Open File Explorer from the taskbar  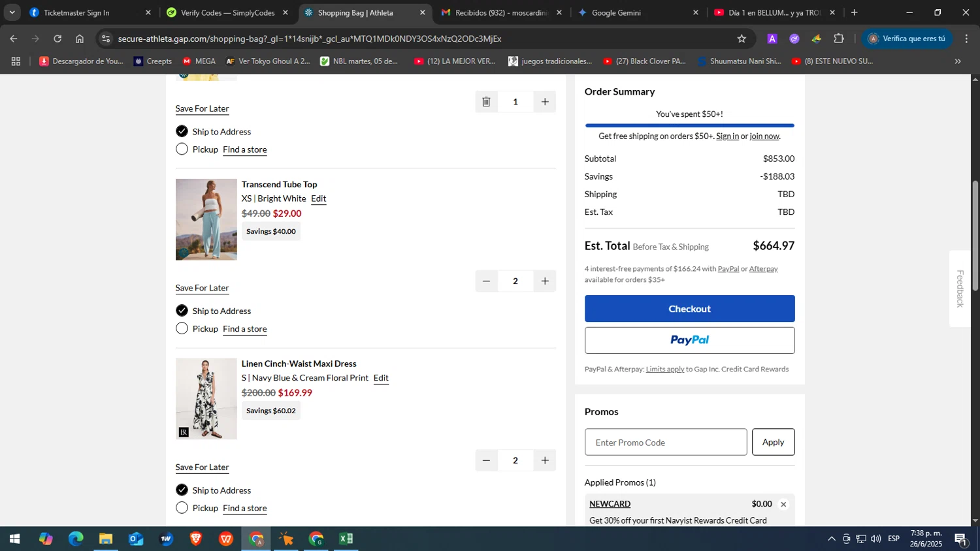click(x=106, y=539)
